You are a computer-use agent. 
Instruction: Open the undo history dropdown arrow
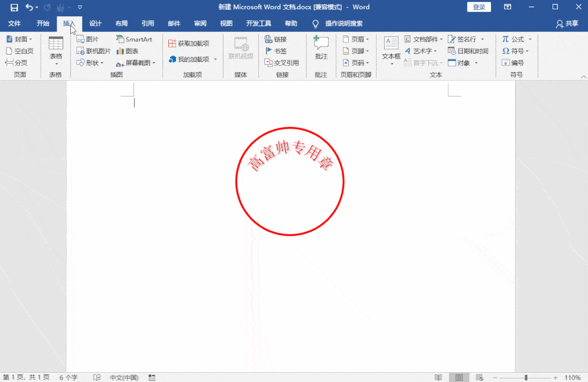click(37, 8)
